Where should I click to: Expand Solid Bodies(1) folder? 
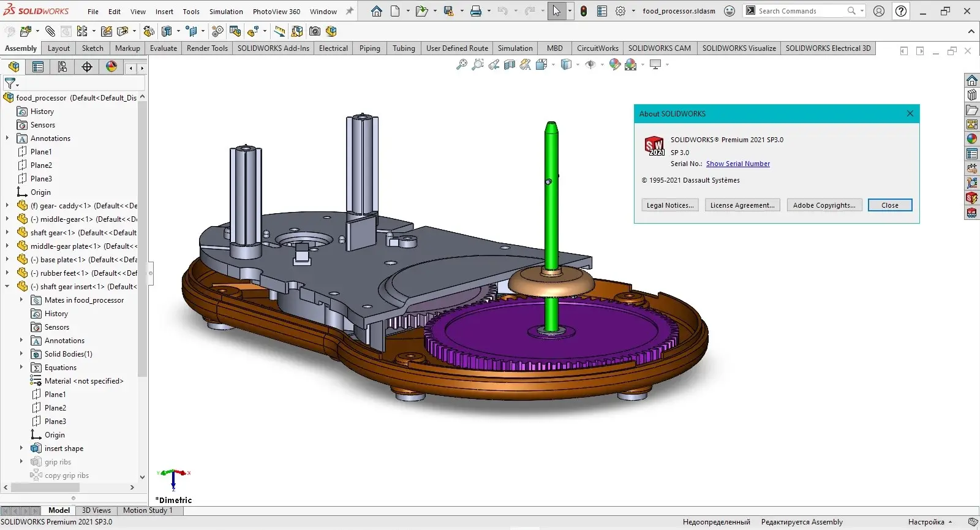[x=21, y=354]
